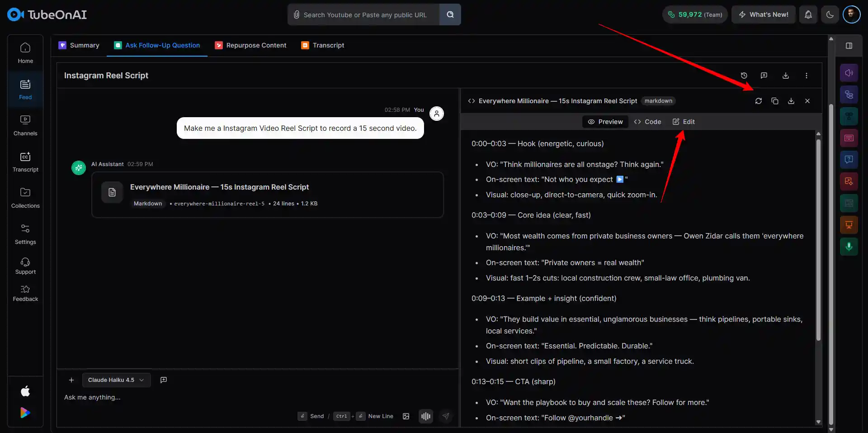Click the Apple App Store icon

tap(25, 391)
